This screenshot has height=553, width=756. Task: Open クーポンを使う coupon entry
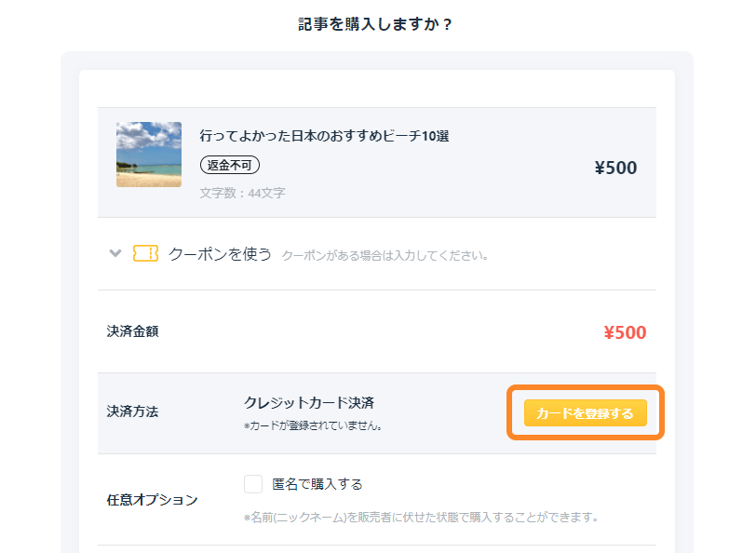(220, 254)
